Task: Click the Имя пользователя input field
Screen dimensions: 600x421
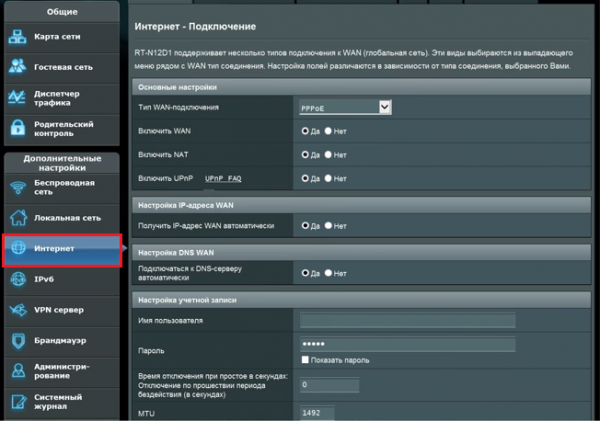Action: pos(406,321)
